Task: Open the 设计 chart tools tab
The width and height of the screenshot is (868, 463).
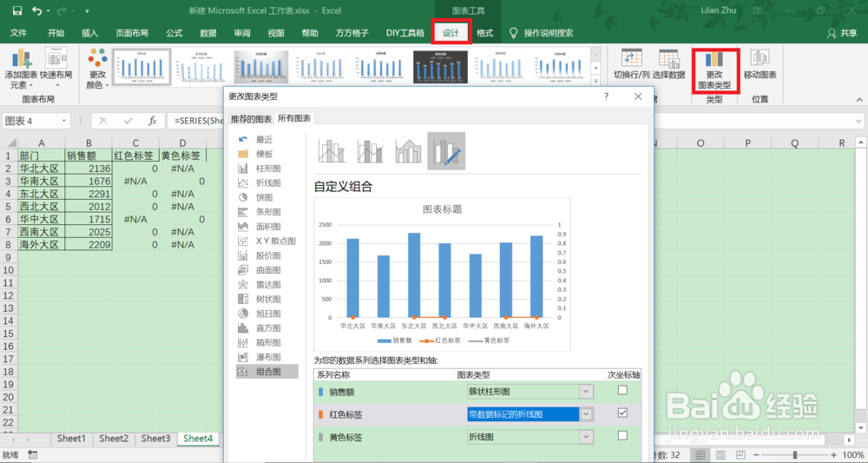Action: 450,33
